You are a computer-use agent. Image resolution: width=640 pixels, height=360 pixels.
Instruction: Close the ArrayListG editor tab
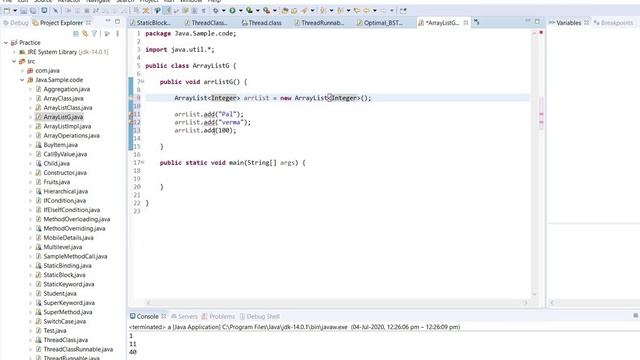pyautogui.click(x=466, y=23)
